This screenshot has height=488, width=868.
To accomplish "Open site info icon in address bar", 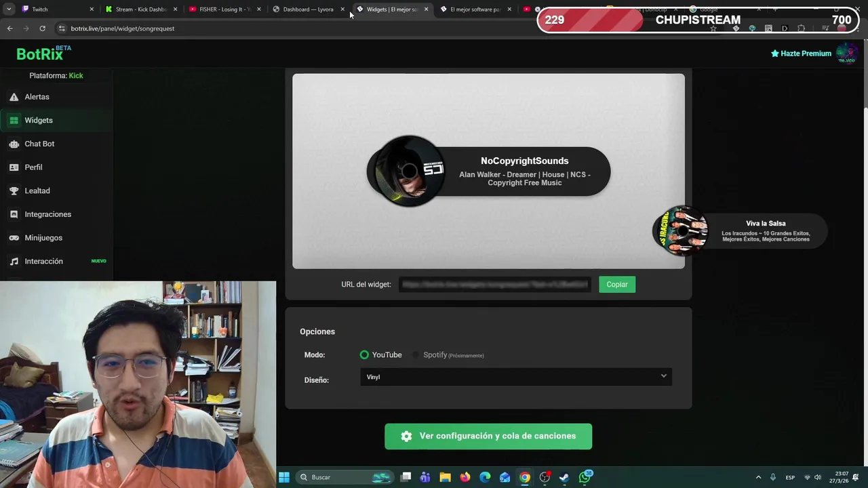I will pos(62,28).
